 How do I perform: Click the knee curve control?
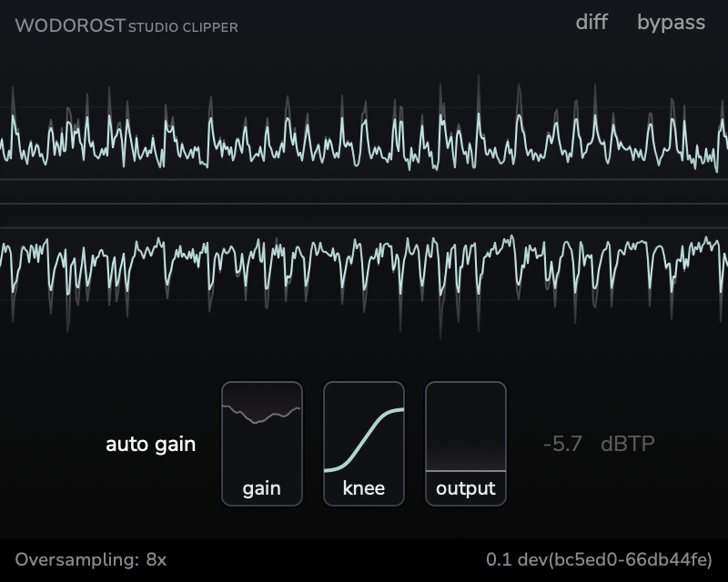click(364, 444)
